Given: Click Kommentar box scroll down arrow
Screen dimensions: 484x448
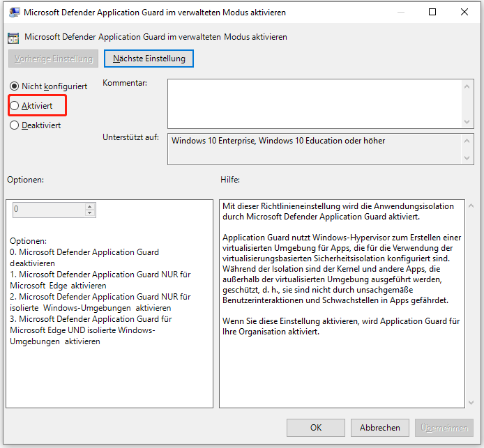Looking at the screenshot, I should click(x=467, y=122).
